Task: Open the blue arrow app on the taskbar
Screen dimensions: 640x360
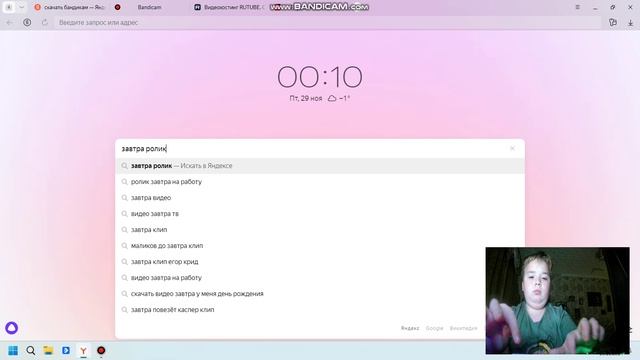Action: (x=66, y=351)
